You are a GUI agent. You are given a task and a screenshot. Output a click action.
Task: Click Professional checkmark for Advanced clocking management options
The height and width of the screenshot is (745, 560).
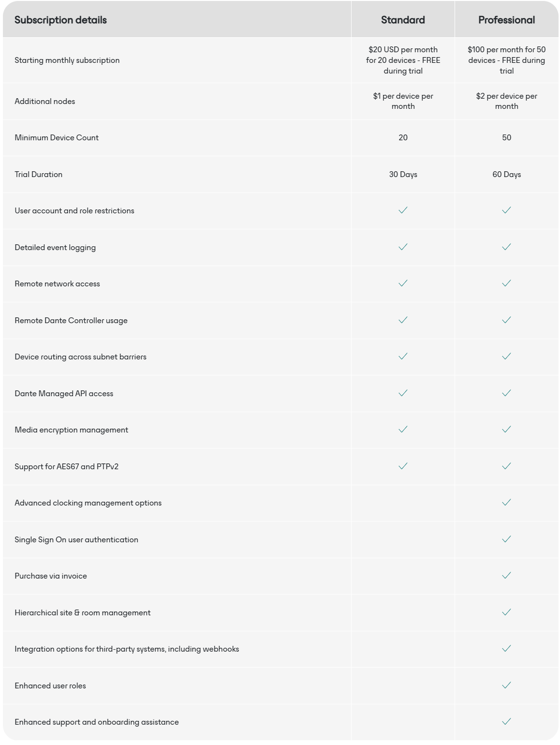point(506,502)
